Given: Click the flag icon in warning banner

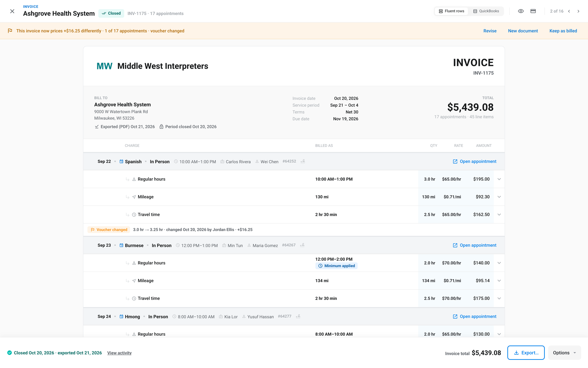Looking at the screenshot, I should pyautogui.click(x=10, y=31).
